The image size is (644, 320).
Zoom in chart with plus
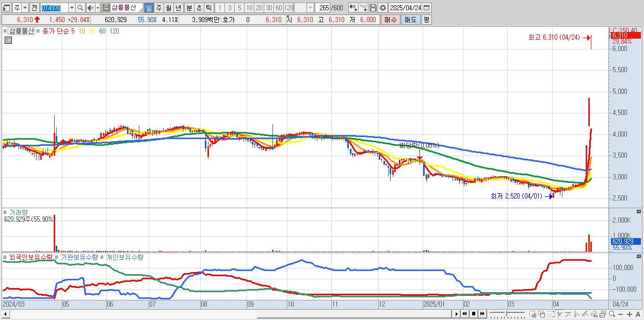coord(630,314)
